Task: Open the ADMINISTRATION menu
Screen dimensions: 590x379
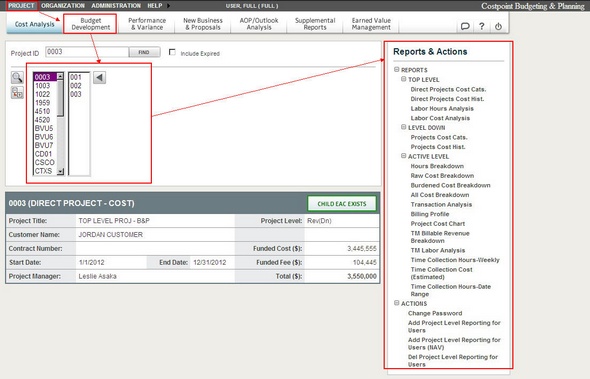Action: (116, 6)
